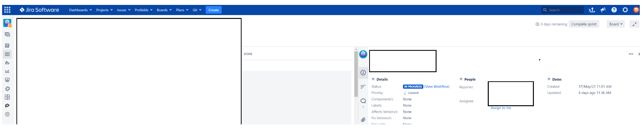Select the Active sprints sidebar icon

pos(7,54)
